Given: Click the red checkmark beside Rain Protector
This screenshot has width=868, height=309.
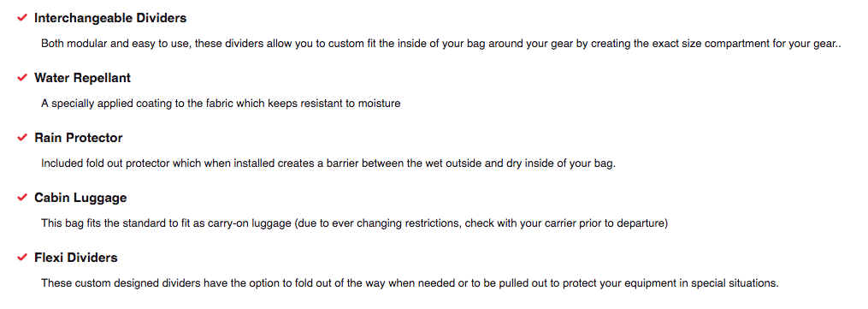Looking at the screenshot, I should 22,137.
